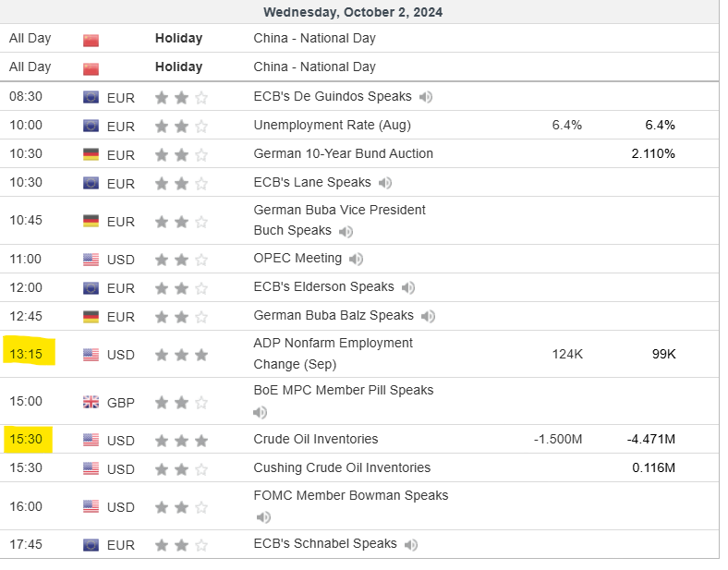
Task: Click the German flag beside Bund Auction
Action: [91, 154]
